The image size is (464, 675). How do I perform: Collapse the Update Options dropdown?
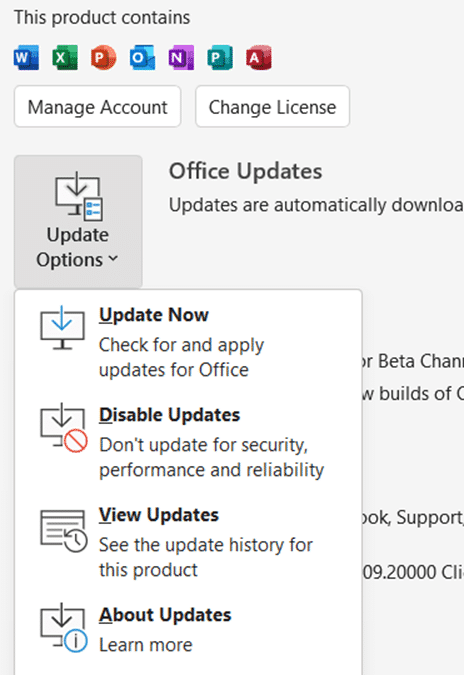[78, 222]
